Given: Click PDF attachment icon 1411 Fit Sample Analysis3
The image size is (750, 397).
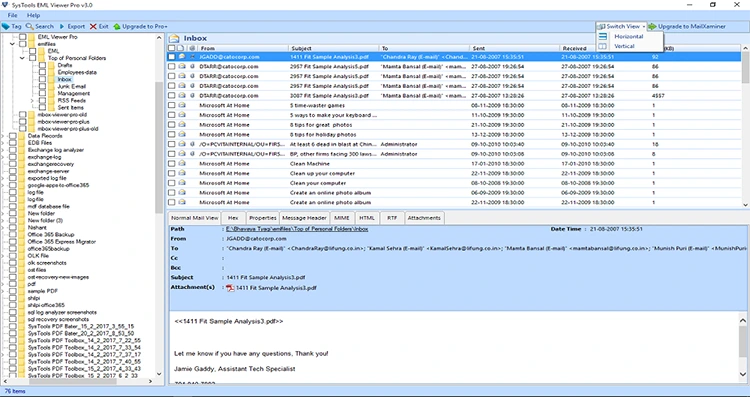Looking at the screenshot, I should point(230,288).
